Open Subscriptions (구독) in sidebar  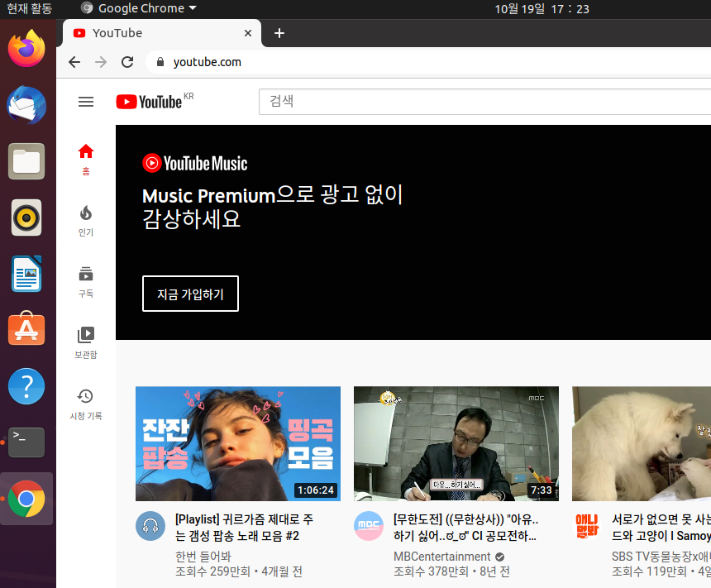coord(86,282)
